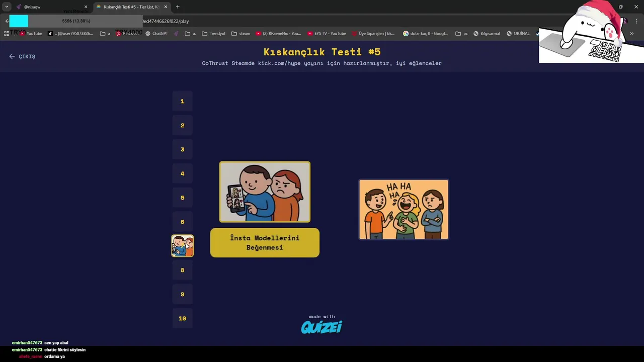
Task: Click rank slot 6
Action: 183,222
